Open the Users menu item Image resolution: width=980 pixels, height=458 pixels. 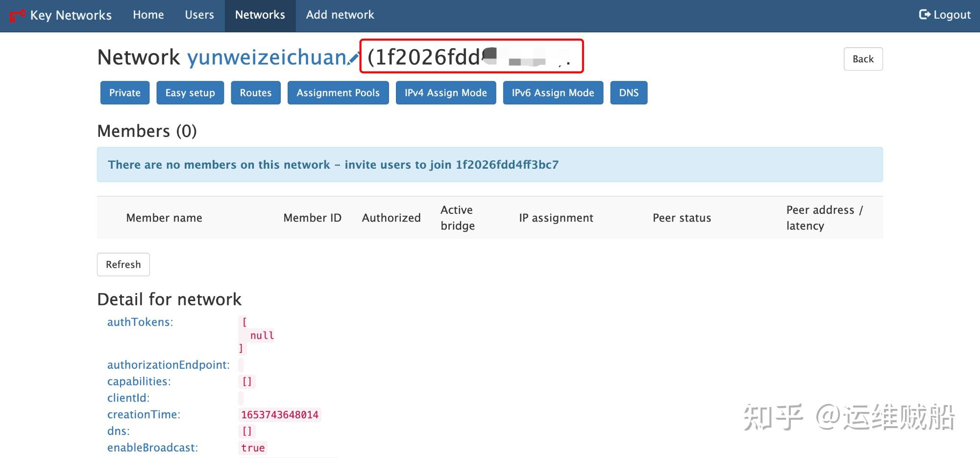[199, 15]
